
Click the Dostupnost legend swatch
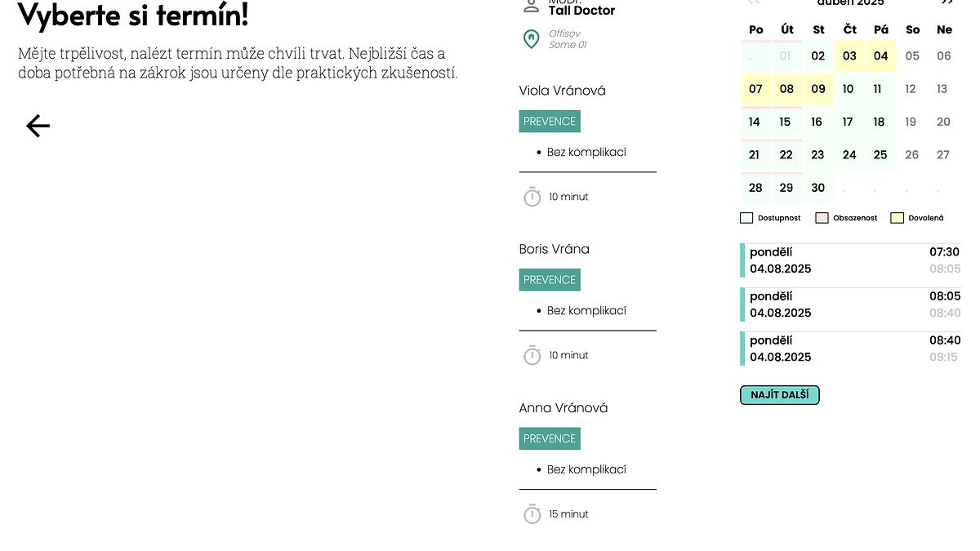[x=746, y=218]
